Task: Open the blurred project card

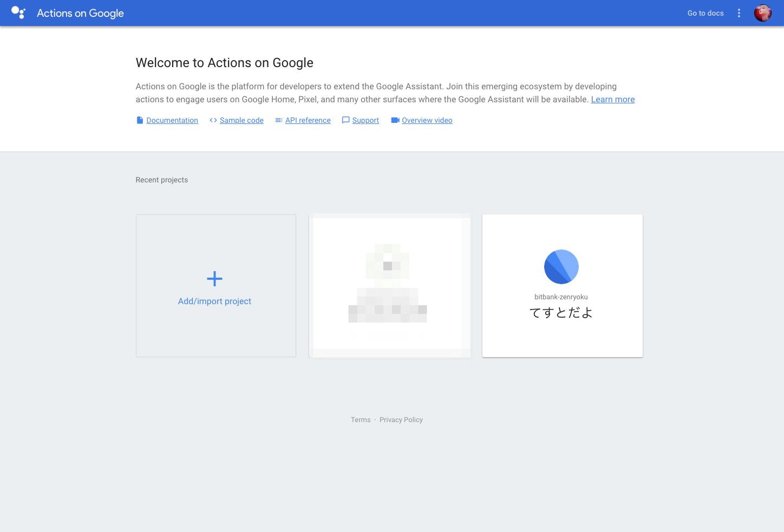Action: [390, 286]
